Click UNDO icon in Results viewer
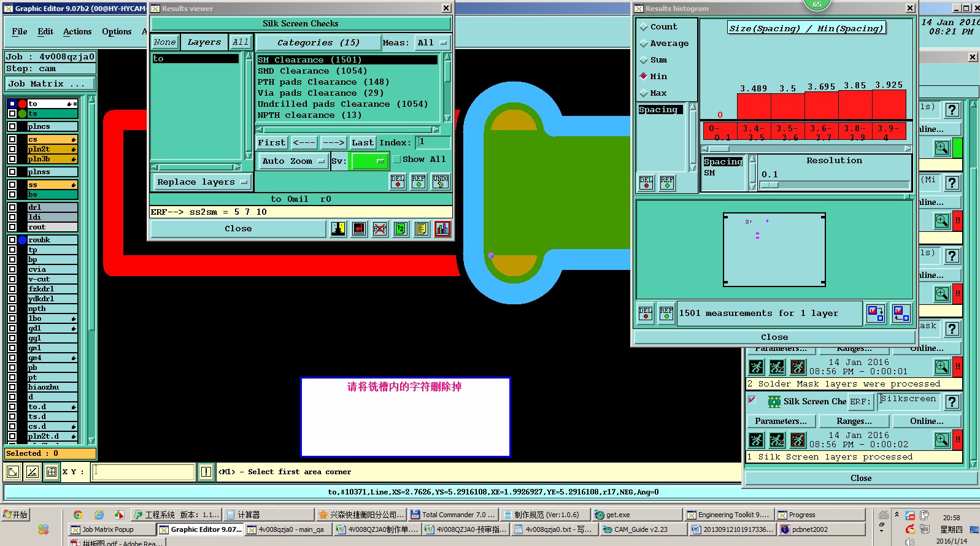 [441, 182]
